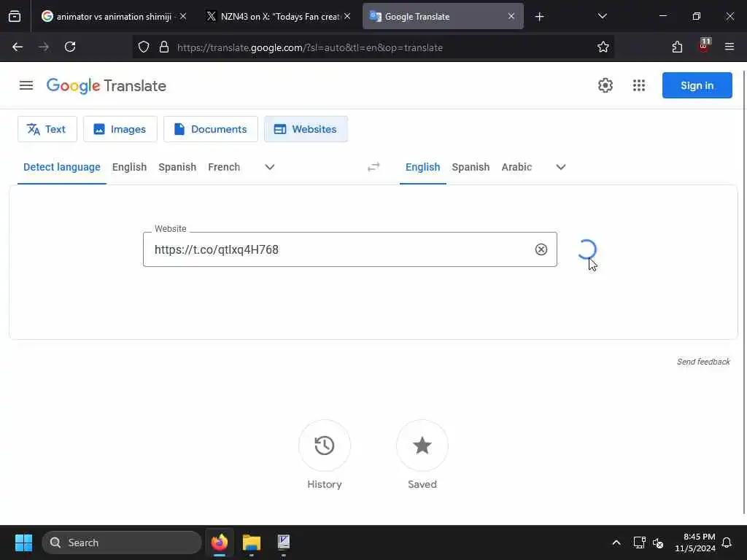Close the Google Translate tab
Screen dimensions: 747x560
coord(511,17)
